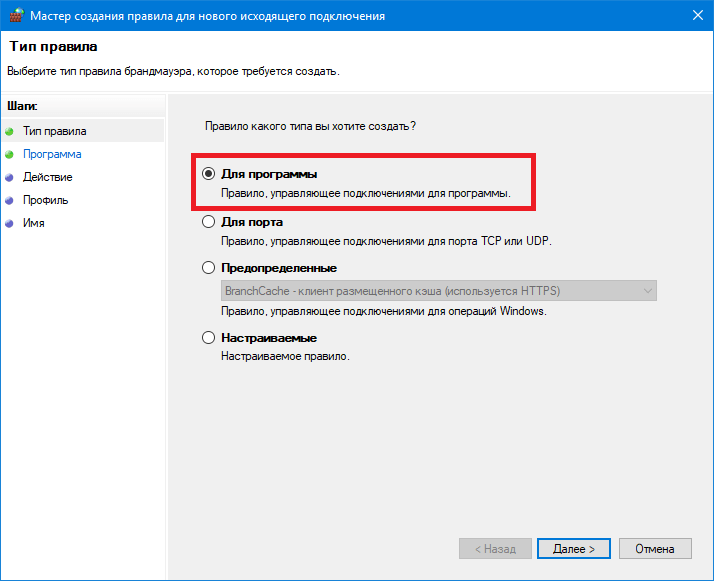Click the 'Шаги:' sidebar header
714x581 pixels.
[22, 106]
